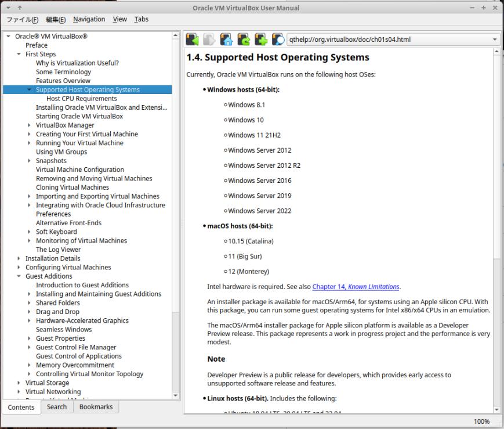Image resolution: width=504 pixels, height=429 pixels.
Task: Follow the Chapter 14, Known Limitations link
Action: pyautogui.click(x=356, y=286)
